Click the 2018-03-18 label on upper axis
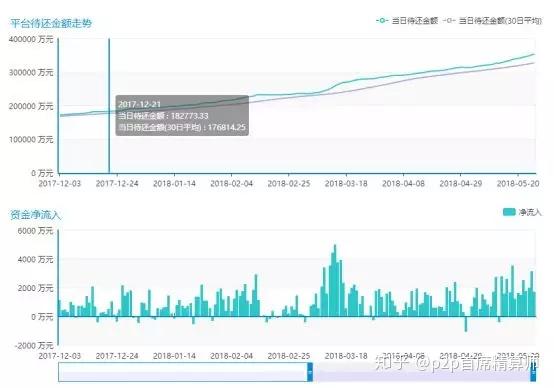Viewport: 554px width, 388px height. point(346,184)
